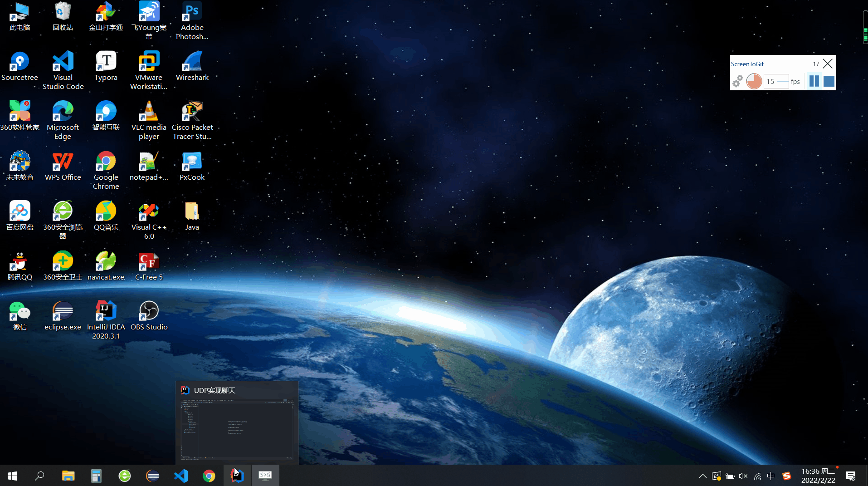
Task: Select the Microsoft Edge desktop shortcut
Action: [63, 120]
